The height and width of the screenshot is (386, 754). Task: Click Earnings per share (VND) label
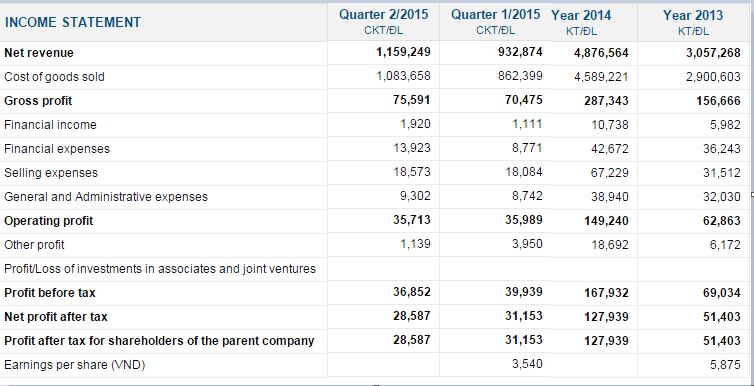pyautogui.click(x=75, y=365)
